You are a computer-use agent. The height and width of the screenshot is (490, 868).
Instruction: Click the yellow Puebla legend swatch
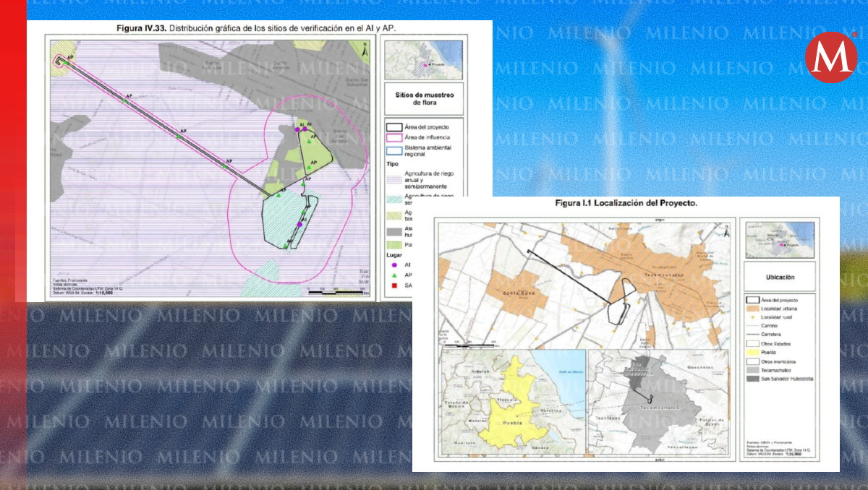coord(752,352)
